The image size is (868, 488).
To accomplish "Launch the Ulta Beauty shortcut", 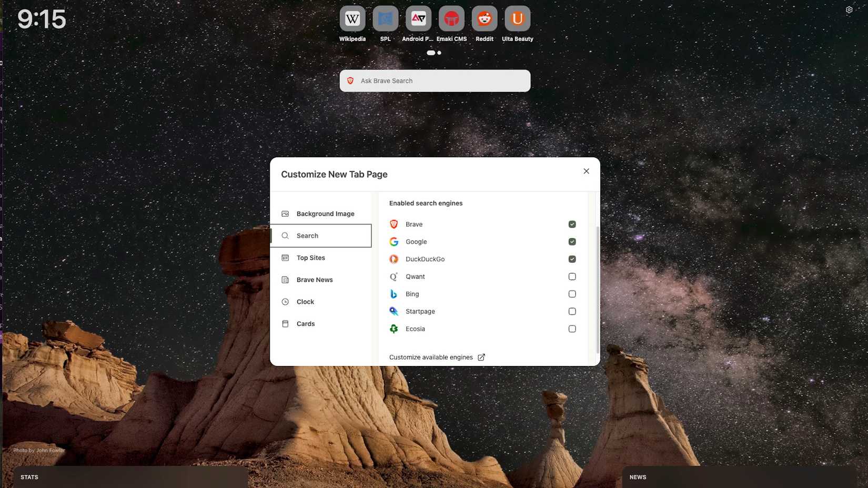I will click(517, 18).
